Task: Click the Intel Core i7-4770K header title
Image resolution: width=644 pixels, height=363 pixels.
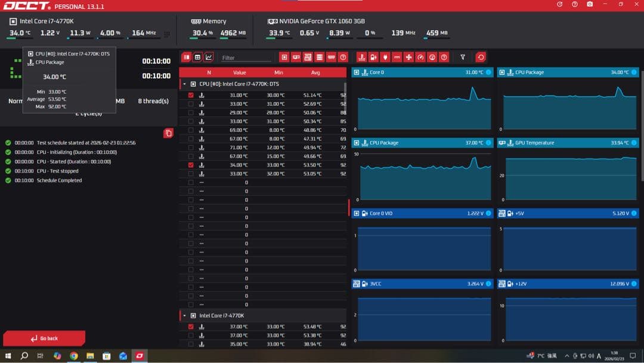Action: (x=47, y=21)
